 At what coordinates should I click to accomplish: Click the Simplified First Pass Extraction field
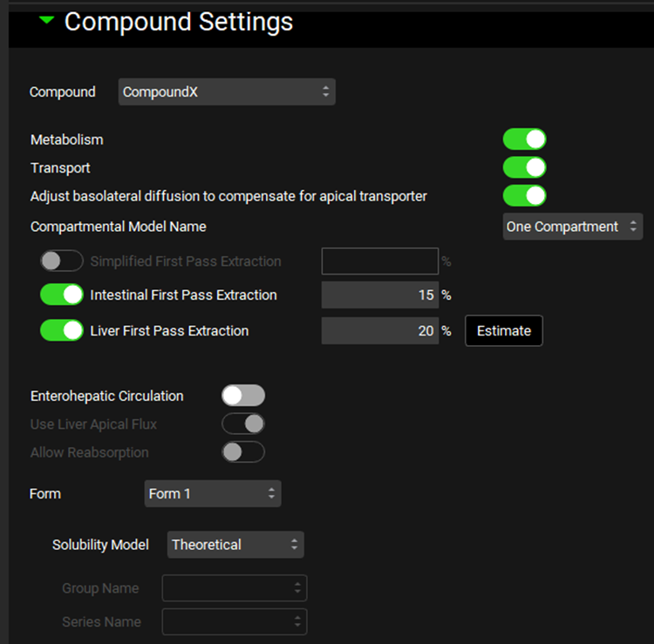[x=379, y=261]
